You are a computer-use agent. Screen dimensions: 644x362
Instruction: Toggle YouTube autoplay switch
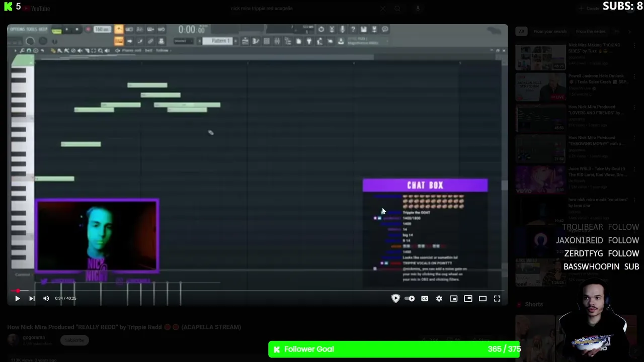[410, 299]
